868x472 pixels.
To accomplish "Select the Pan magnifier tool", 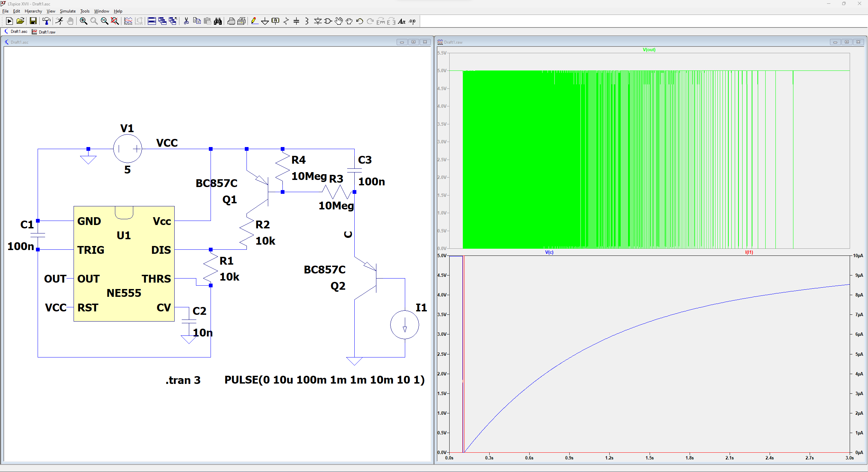I will (94, 21).
